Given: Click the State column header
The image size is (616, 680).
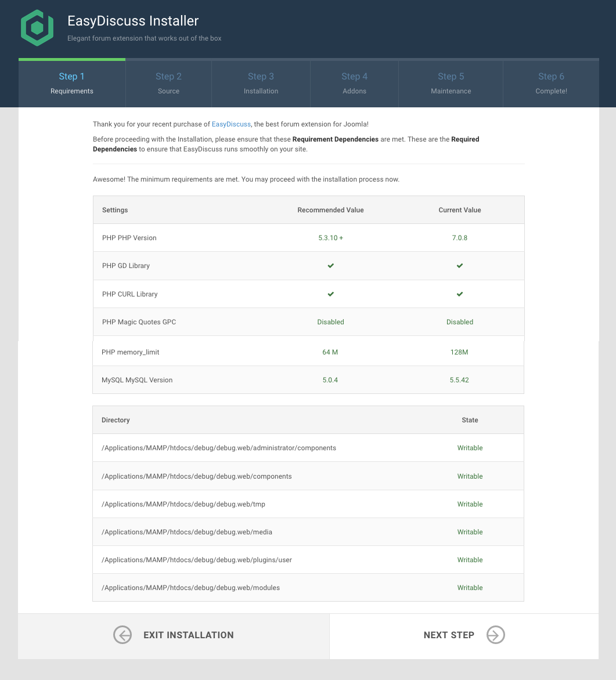Looking at the screenshot, I should [470, 420].
